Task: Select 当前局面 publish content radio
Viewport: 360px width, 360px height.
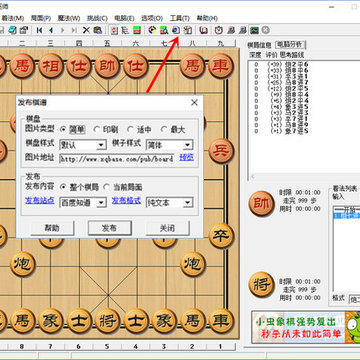Action: [106, 187]
